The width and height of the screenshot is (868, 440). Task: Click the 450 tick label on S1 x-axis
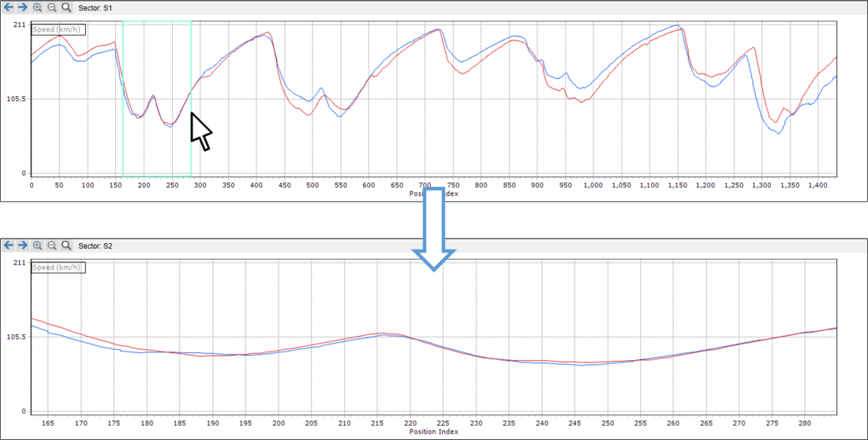click(x=284, y=186)
